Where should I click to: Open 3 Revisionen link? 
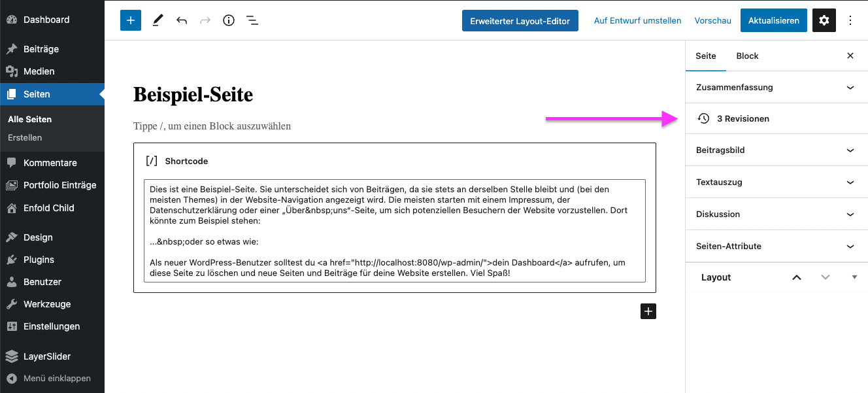coord(743,118)
